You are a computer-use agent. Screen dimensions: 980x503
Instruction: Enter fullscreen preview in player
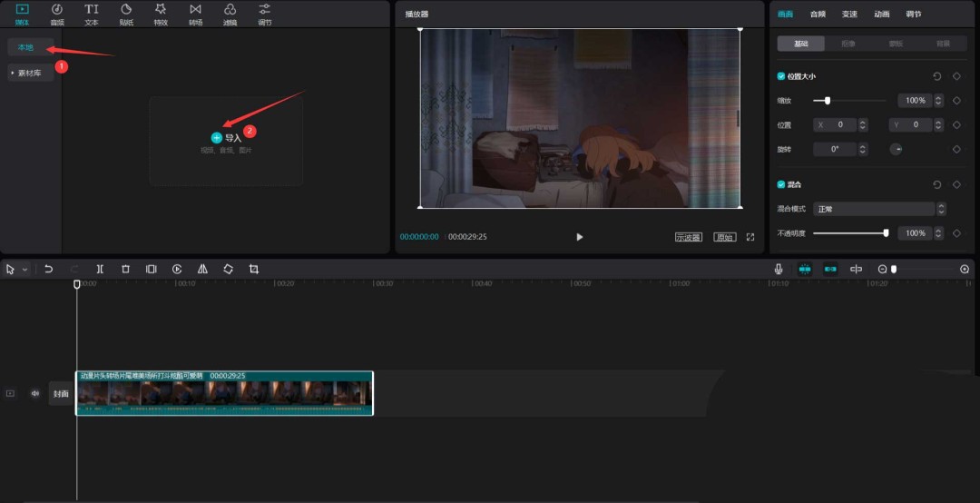pos(750,237)
